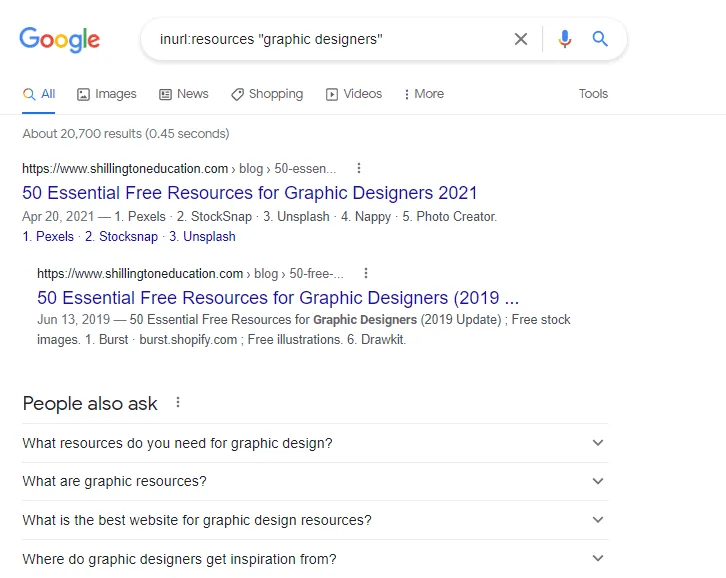Click the blue magnifier search icon

pos(600,39)
